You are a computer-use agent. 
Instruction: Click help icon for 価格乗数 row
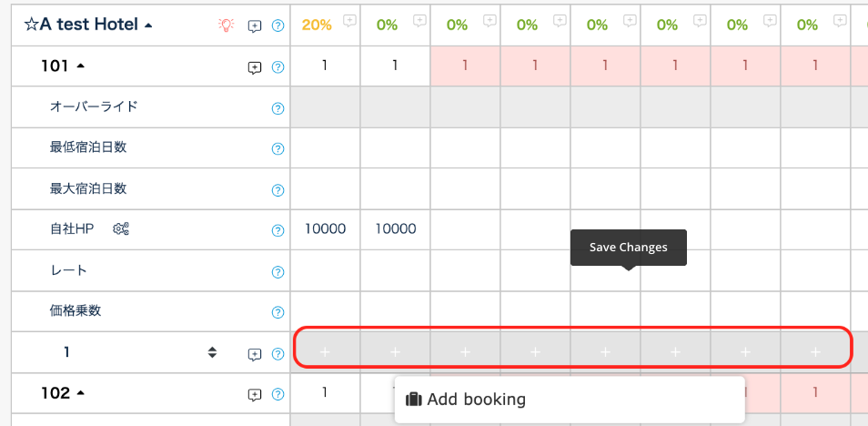pyautogui.click(x=278, y=312)
